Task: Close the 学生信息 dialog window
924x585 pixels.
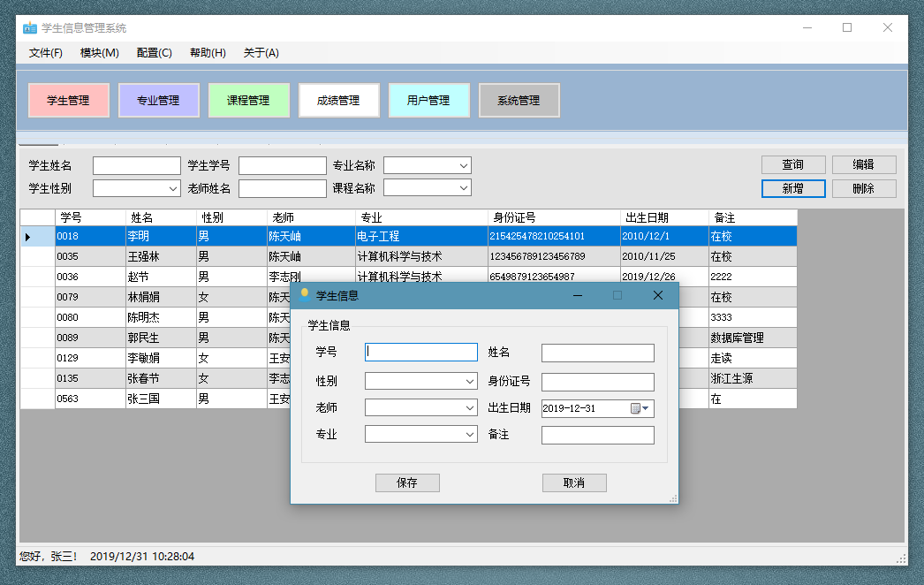Action: point(657,295)
